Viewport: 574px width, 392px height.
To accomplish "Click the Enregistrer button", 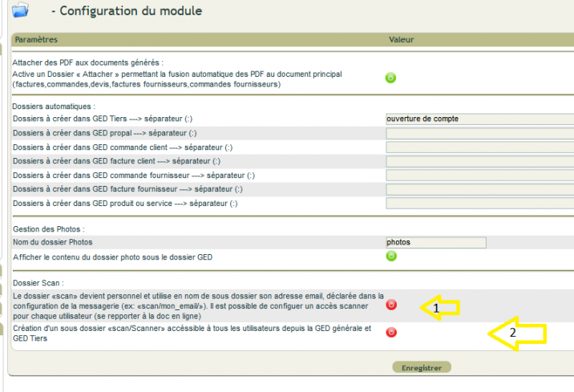I will [422, 367].
